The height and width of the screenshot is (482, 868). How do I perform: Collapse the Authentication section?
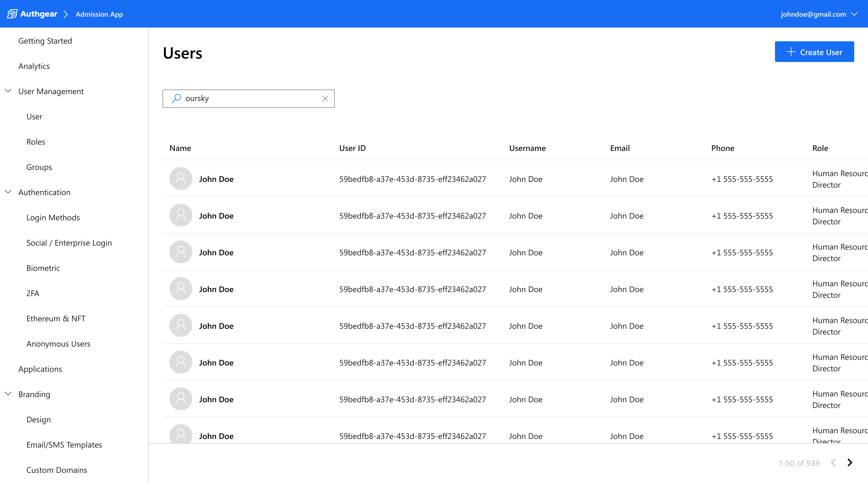(8, 192)
